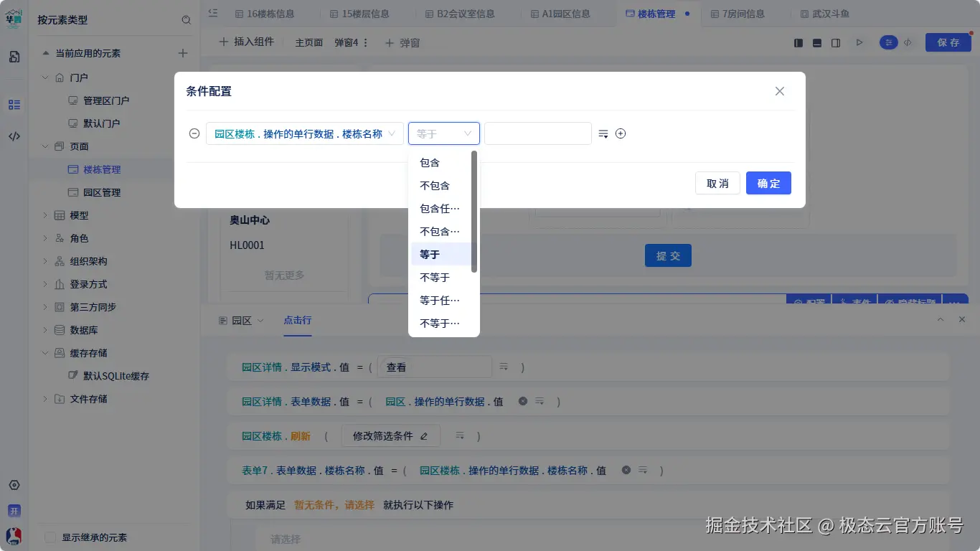The image size is (980, 551).
Task: Pick the 包含任… option in operator list
Action: pos(440,209)
